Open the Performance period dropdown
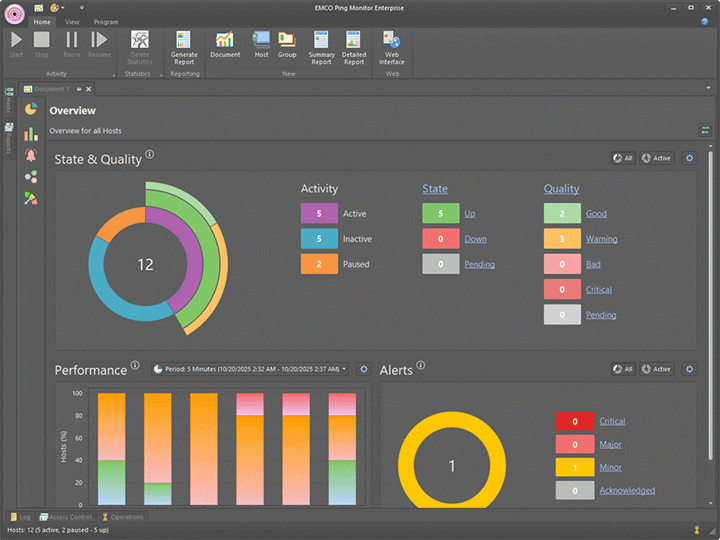The image size is (720, 540). [250, 369]
